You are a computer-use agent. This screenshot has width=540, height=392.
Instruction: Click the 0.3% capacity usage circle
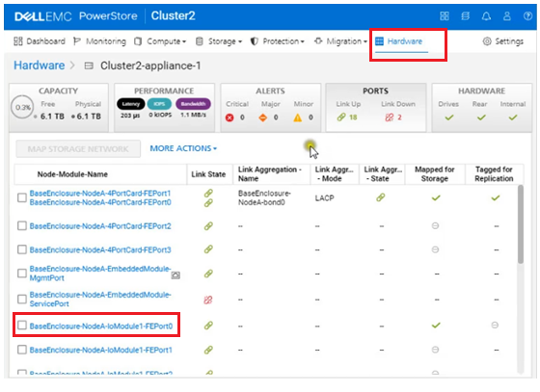22,107
